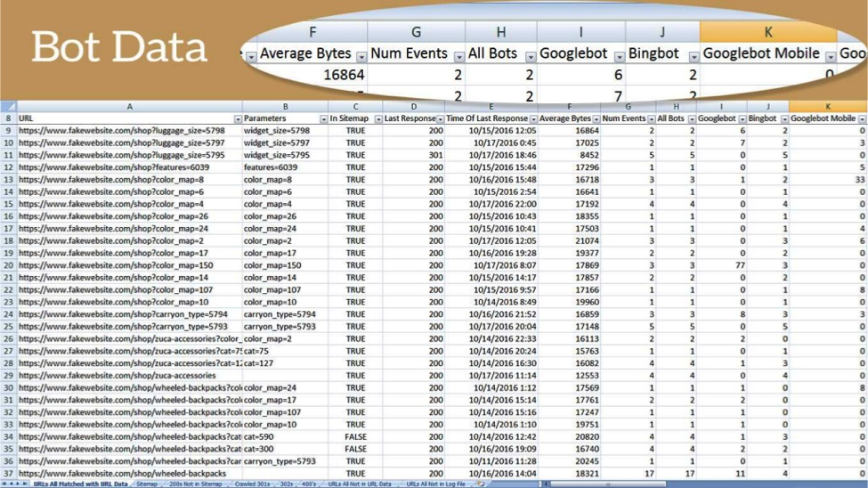Click the 301 response code in row 11

(413, 155)
